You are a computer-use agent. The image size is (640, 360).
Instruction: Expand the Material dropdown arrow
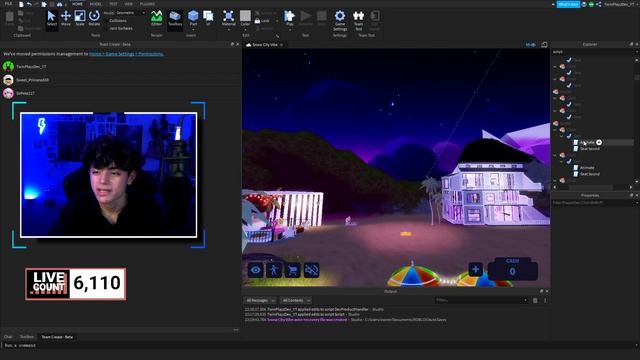click(229, 29)
